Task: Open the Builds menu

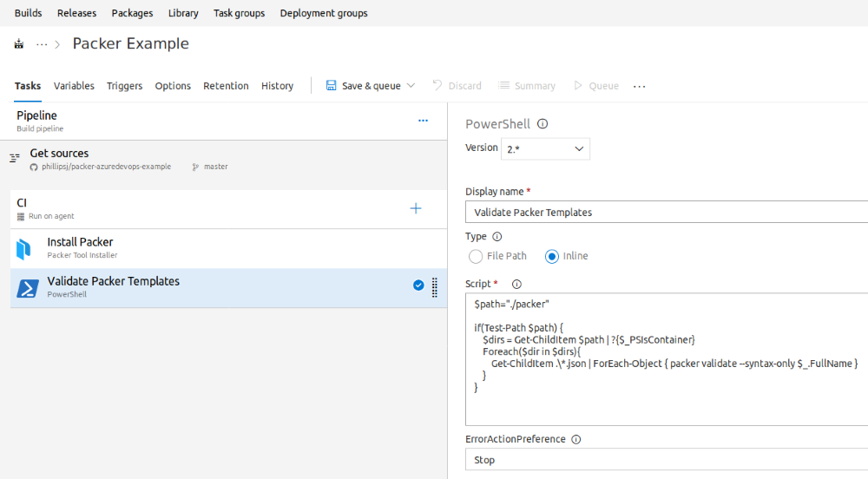Action: tap(29, 13)
